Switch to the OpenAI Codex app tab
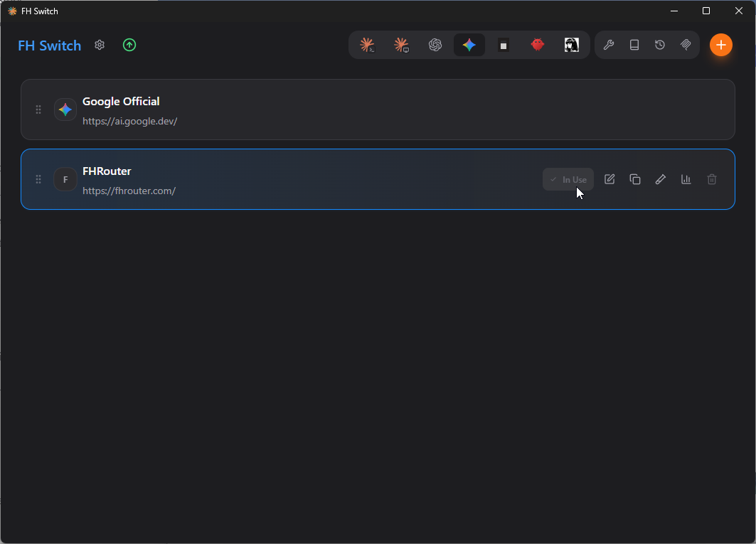756x544 pixels. coord(435,45)
